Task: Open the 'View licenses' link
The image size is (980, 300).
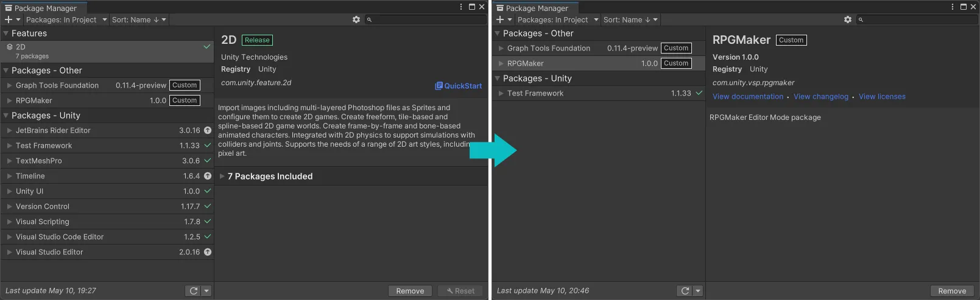Action: (882, 96)
